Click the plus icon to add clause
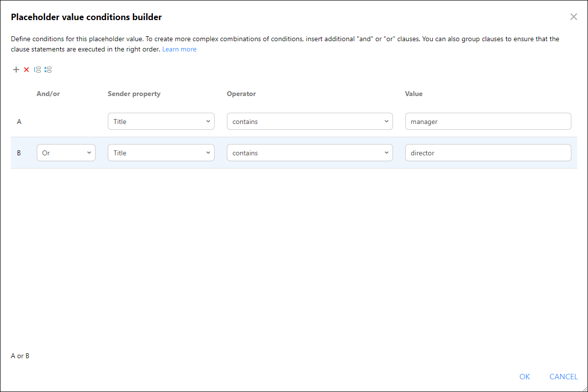The width and height of the screenshot is (588, 392). 16,70
